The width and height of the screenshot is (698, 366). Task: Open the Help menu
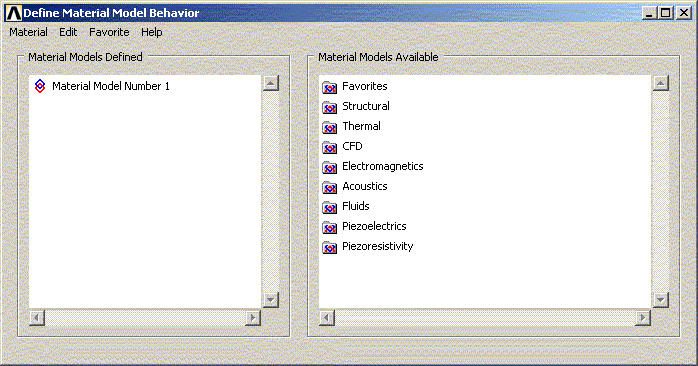[x=152, y=32]
